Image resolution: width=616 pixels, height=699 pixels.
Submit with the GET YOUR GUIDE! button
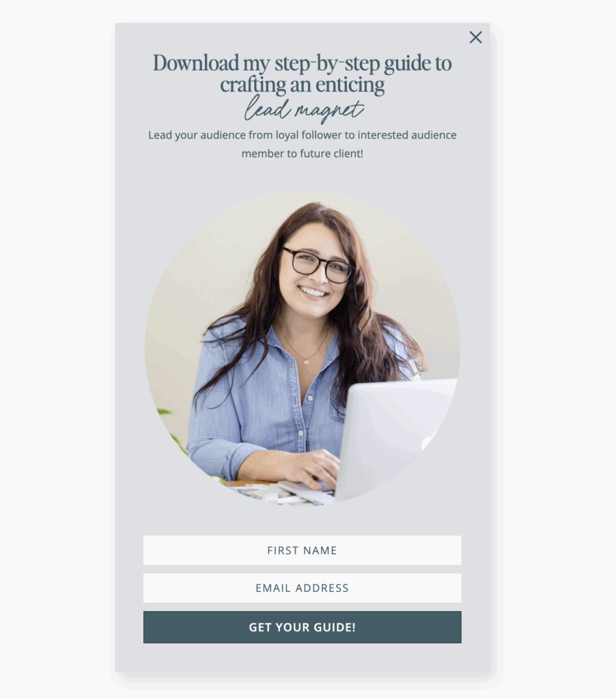[x=303, y=627]
